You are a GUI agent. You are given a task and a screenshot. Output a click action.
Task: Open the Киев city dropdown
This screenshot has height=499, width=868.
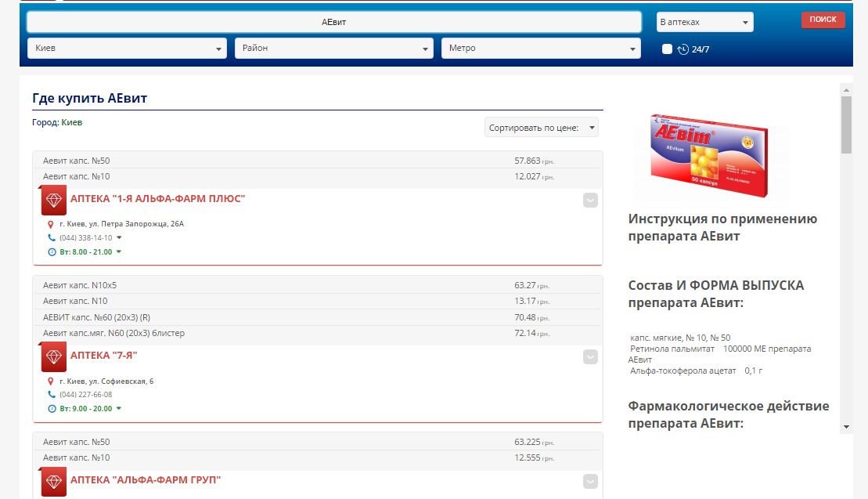(127, 49)
